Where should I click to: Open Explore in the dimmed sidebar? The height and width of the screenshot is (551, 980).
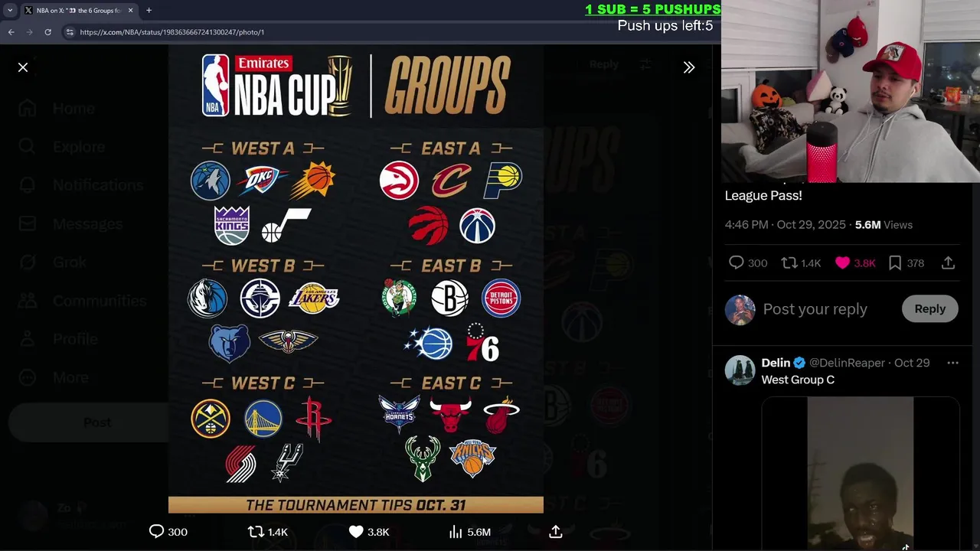click(x=62, y=147)
